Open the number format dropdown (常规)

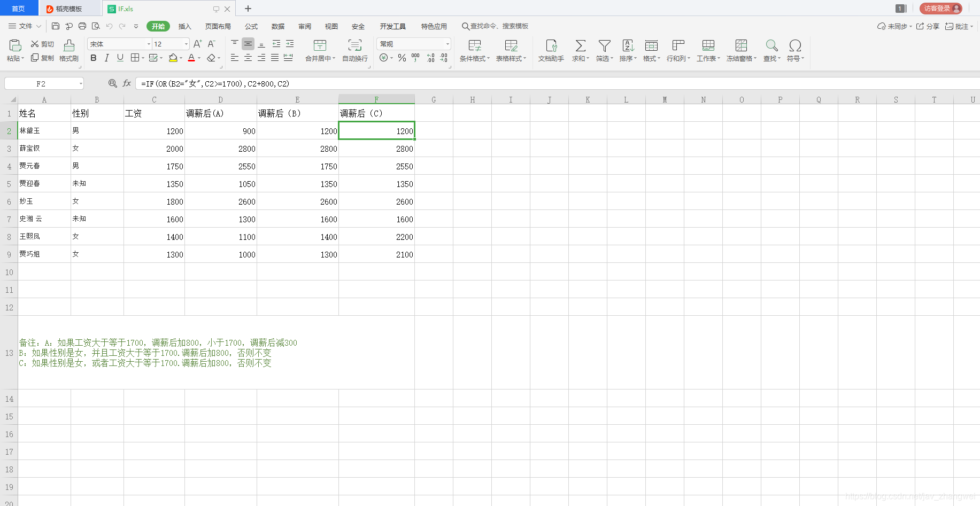[x=447, y=44]
